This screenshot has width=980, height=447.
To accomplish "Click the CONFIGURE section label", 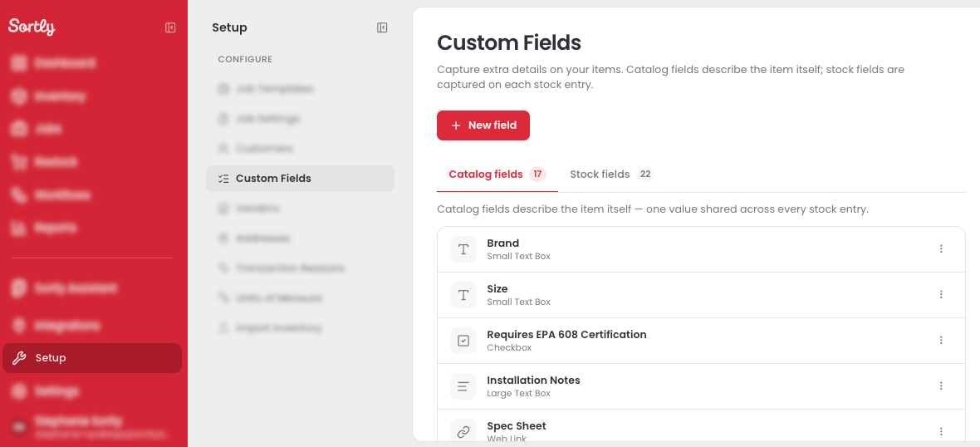I will tap(245, 59).
